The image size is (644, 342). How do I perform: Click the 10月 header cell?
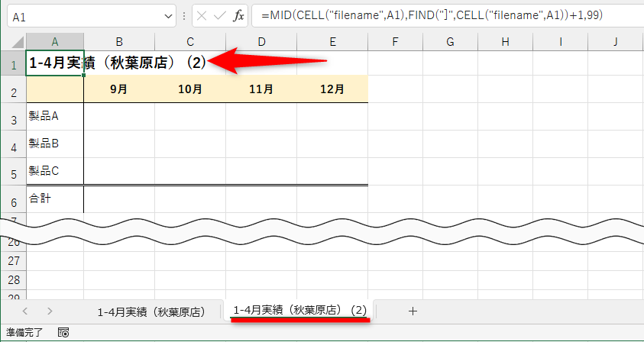click(x=190, y=89)
